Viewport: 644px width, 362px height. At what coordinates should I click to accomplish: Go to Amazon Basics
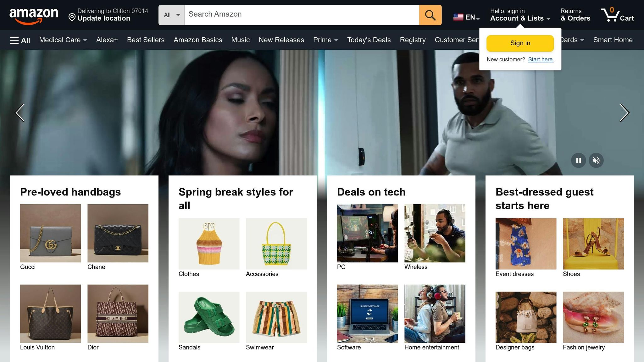coord(198,40)
